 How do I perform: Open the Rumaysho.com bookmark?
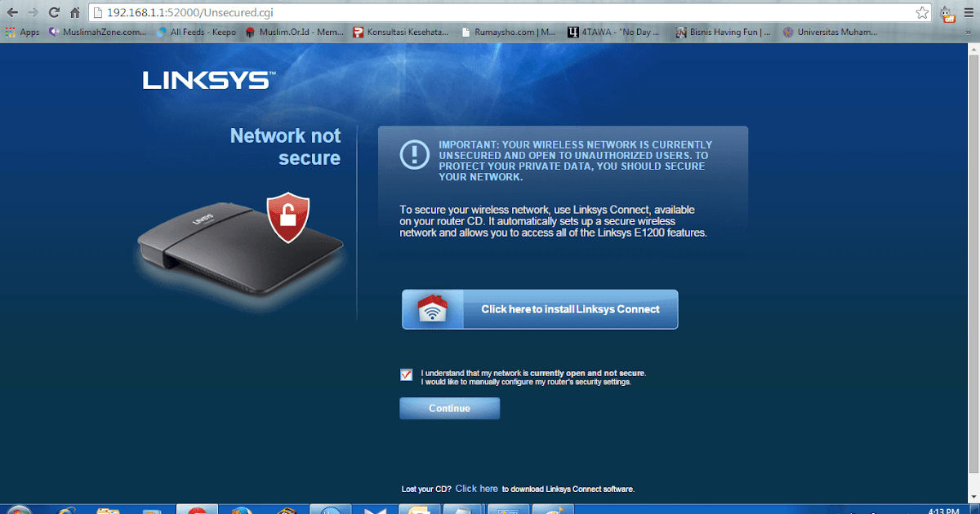click(x=508, y=33)
